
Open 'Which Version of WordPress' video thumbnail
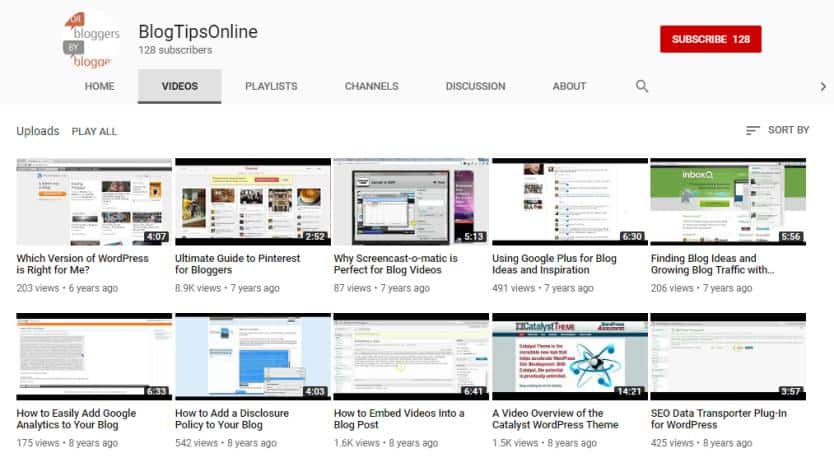coord(94,201)
